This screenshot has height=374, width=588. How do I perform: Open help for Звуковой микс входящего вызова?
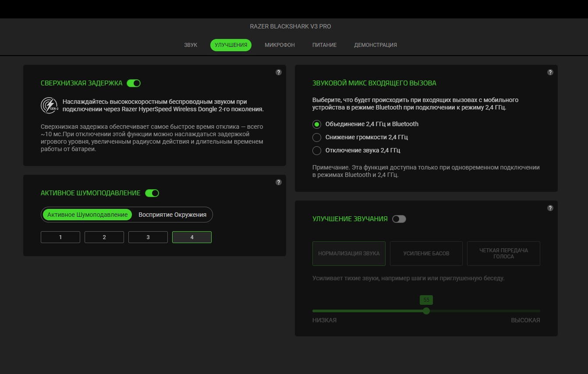coord(550,72)
